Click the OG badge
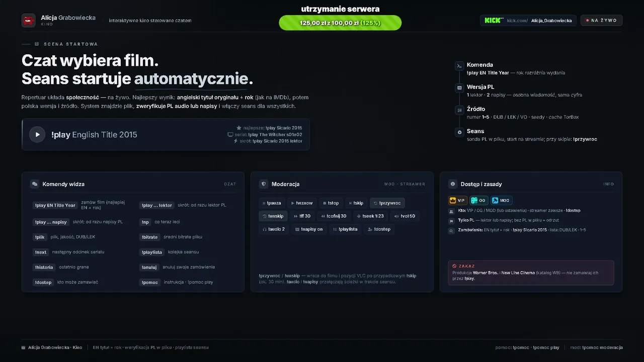644x362 pixels. pyautogui.click(x=479, y=200)
